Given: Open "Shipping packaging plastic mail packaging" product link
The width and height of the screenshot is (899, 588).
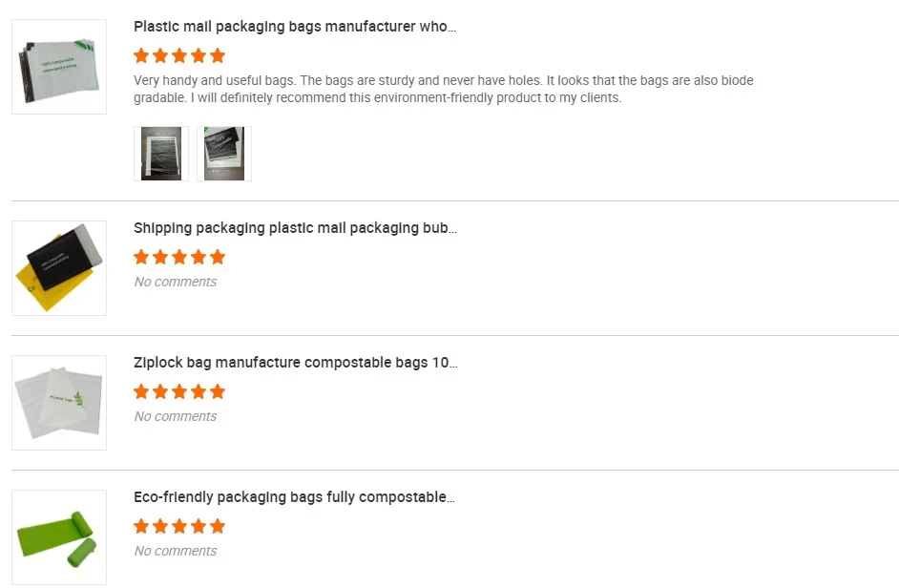Looking at the screenshot, I should point(295,228).
